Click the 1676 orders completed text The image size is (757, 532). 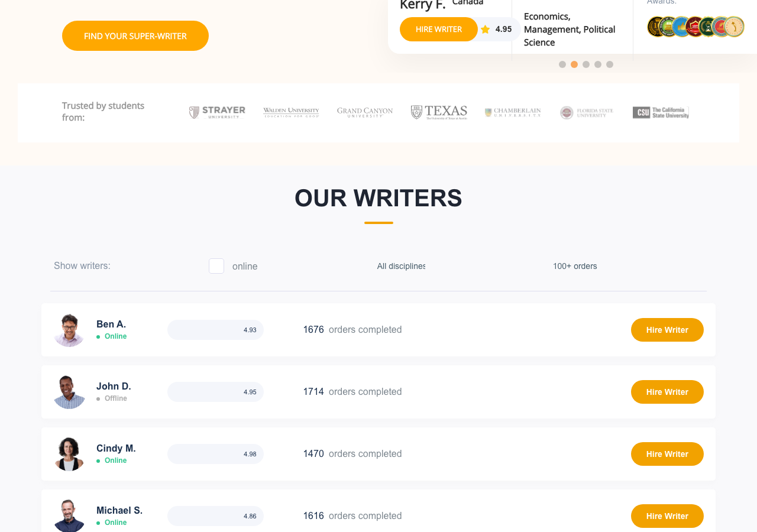click(x=352, y=330)
